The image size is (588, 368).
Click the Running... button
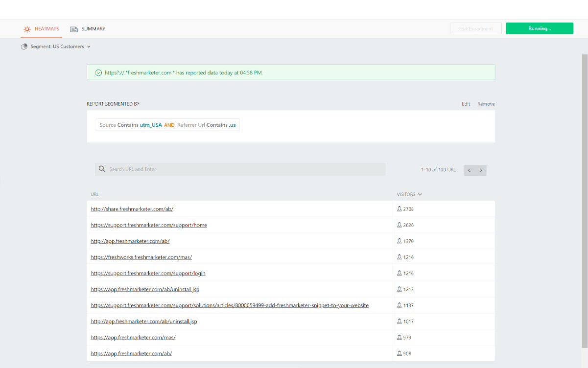click(x=540, y=28)
